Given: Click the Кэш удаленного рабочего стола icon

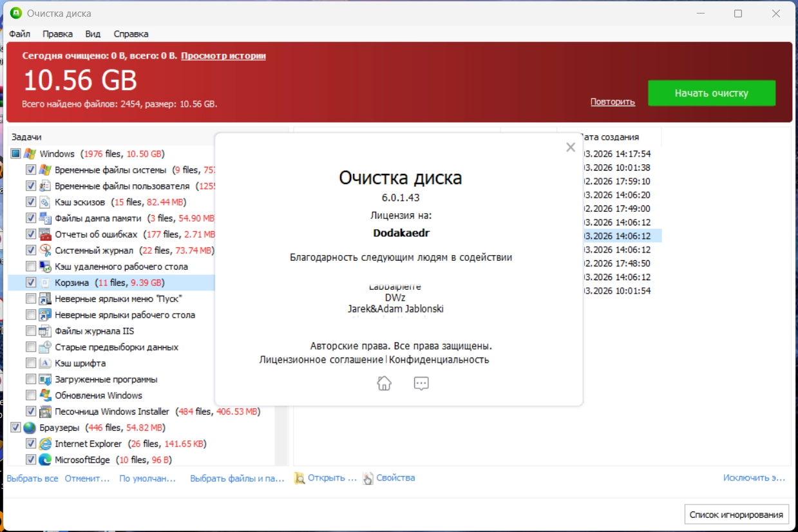Looking at the screenshot, I should tap(45, 267).
